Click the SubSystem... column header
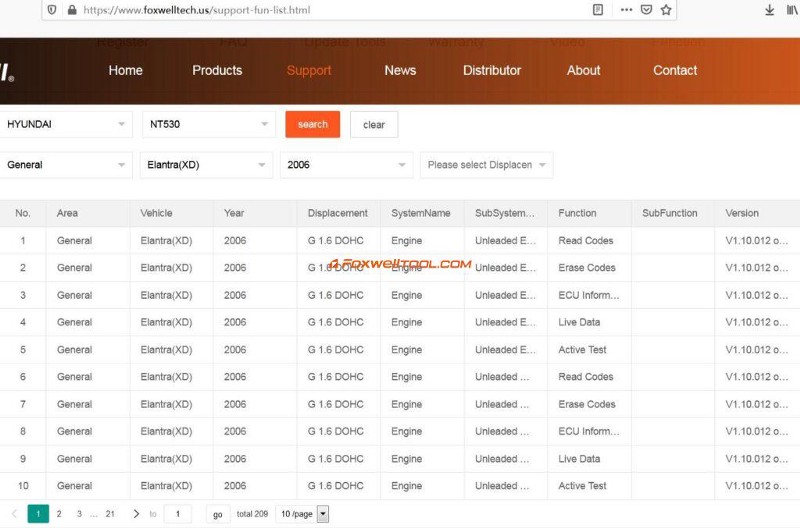The width and height of the screenshot is (800, 528). click(x=505, y=213)
